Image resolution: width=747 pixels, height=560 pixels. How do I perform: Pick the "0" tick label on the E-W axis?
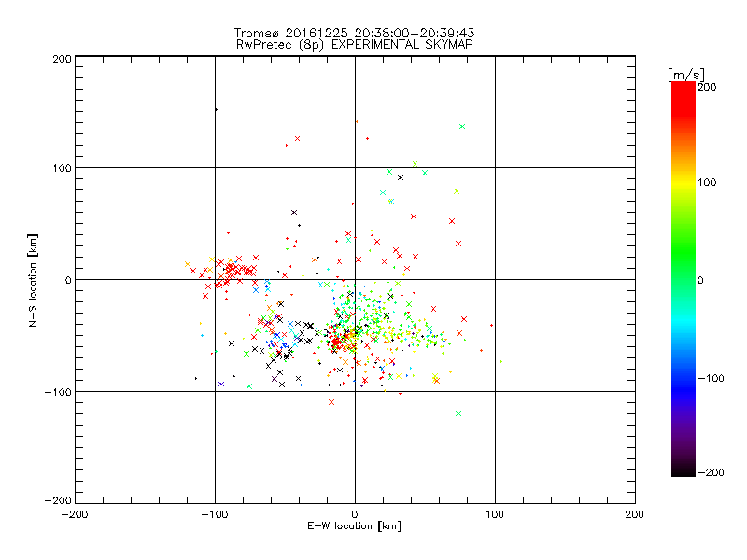pyautogui.click(x=355, y=514)
